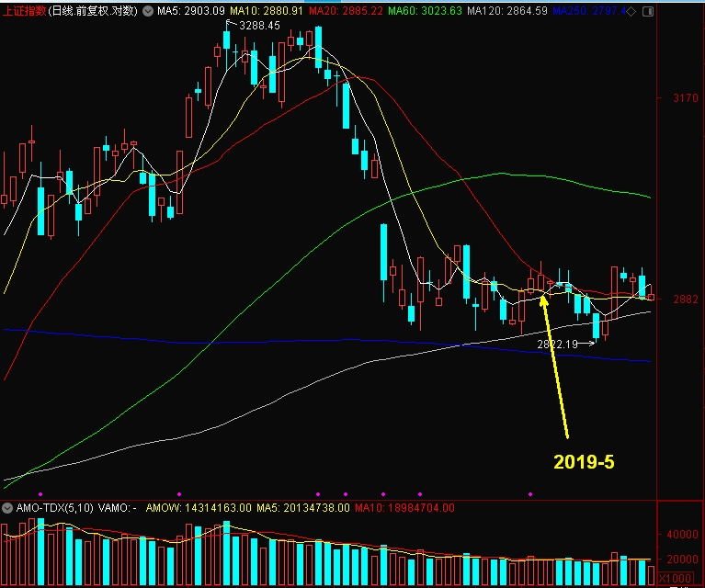
Task: Click the 20000 volume axis label
Action: pos(683,560)
